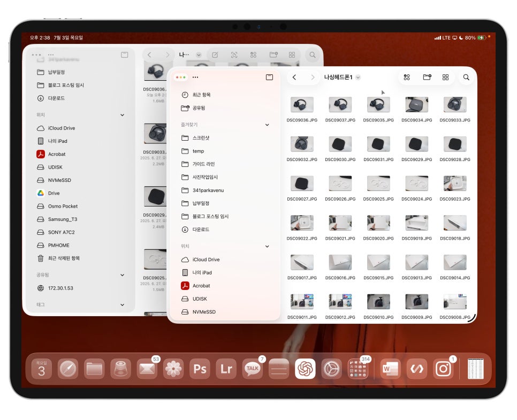Screen dimensions: 517x420
Task: Select SONY A7C2 in background sidebar
Action: 81,232
